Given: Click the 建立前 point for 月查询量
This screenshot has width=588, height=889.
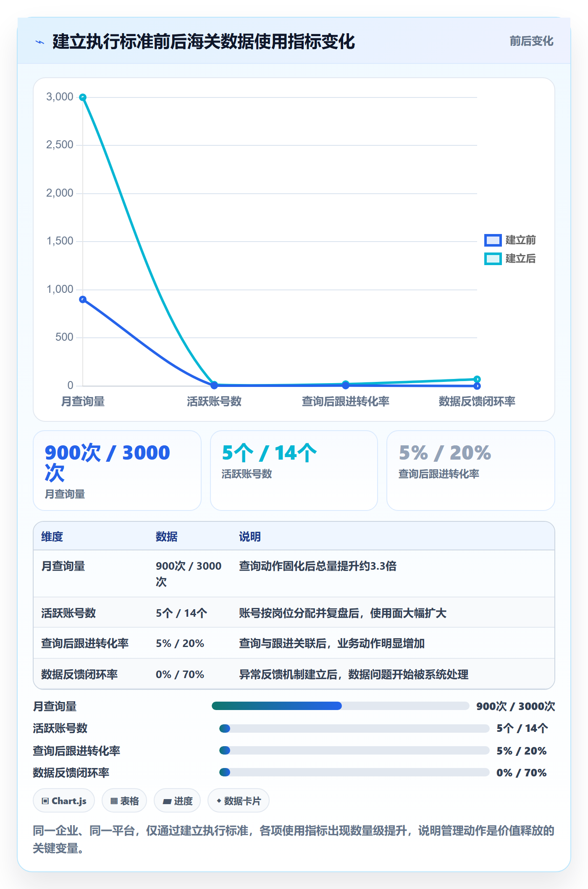Looking at the screenshot, I should coord(83,300).
